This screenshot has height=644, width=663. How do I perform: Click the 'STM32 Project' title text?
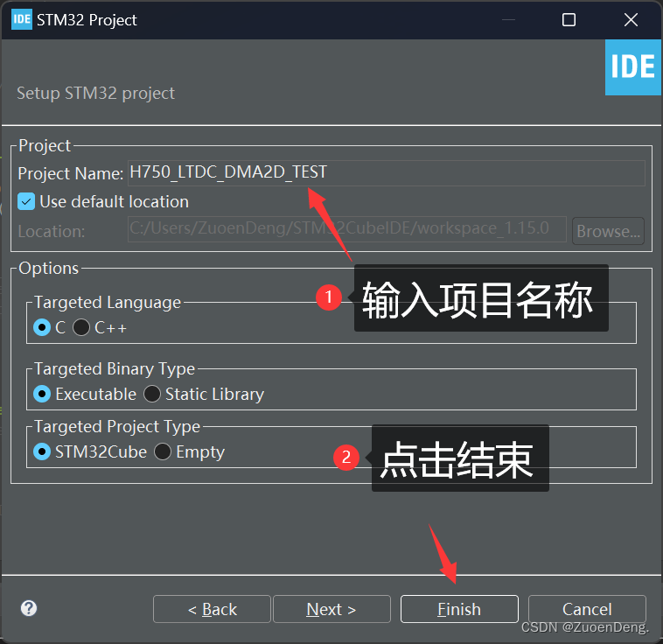pos(87,20)
